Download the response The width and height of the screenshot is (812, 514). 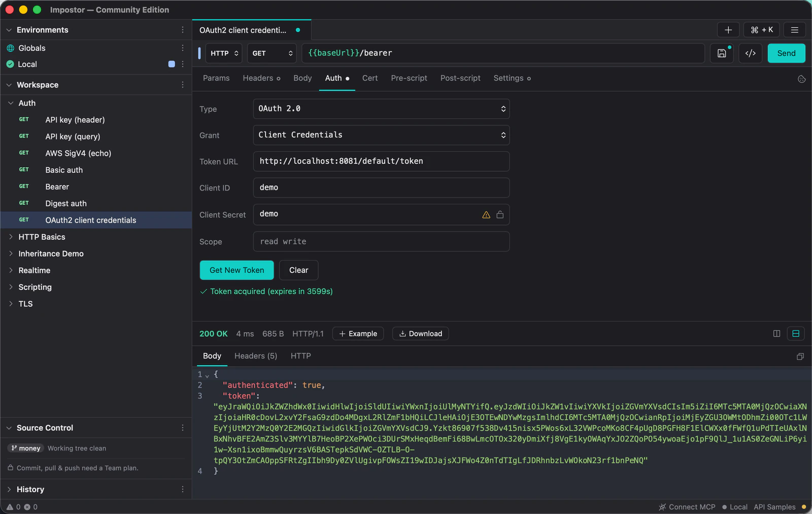pos(421,334)
